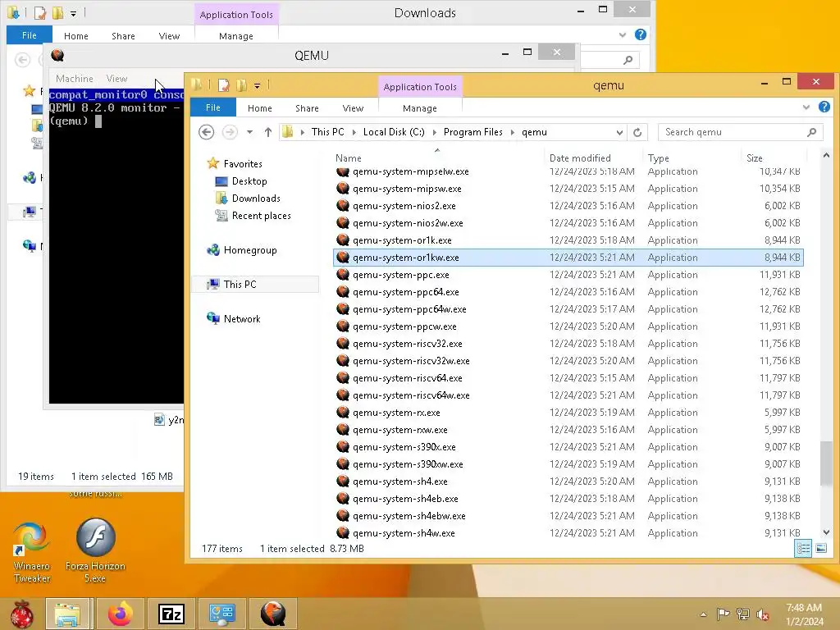Image resolution: width=840 pixels, height=630 pixels.
Task: Open Firefox from the taskbar
Action: click(x=120, y=614)
